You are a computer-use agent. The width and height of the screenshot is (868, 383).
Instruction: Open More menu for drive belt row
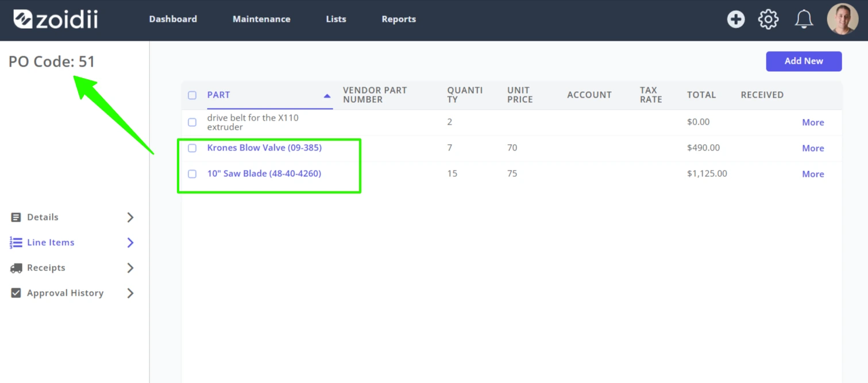813,122
